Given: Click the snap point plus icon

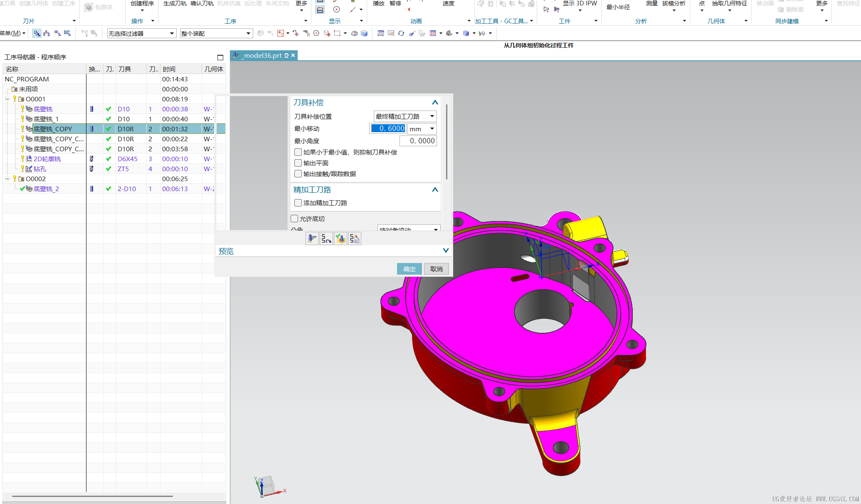Looking at the screenshot, I should click(x=296, y=33).
